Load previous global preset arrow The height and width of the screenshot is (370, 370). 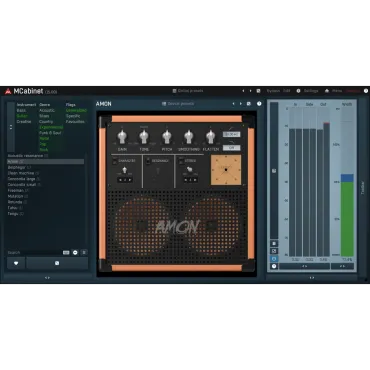[x=243, y=91]
